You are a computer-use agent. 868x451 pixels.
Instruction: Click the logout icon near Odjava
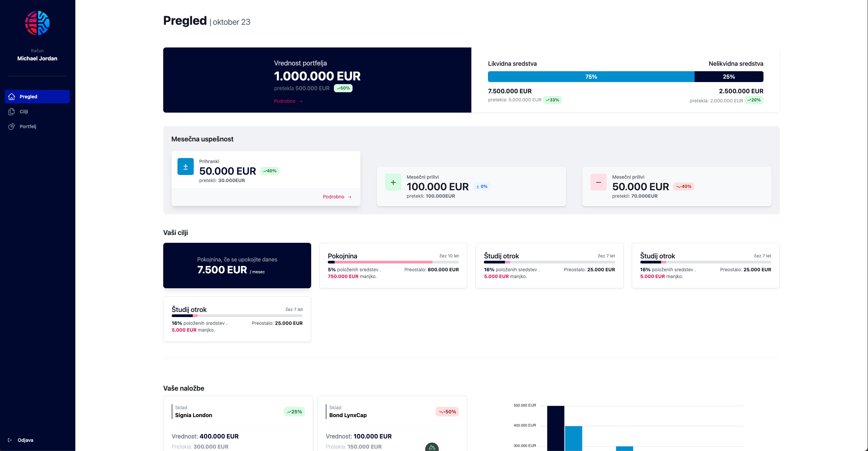pyautogui.click(x=10, y=440)
